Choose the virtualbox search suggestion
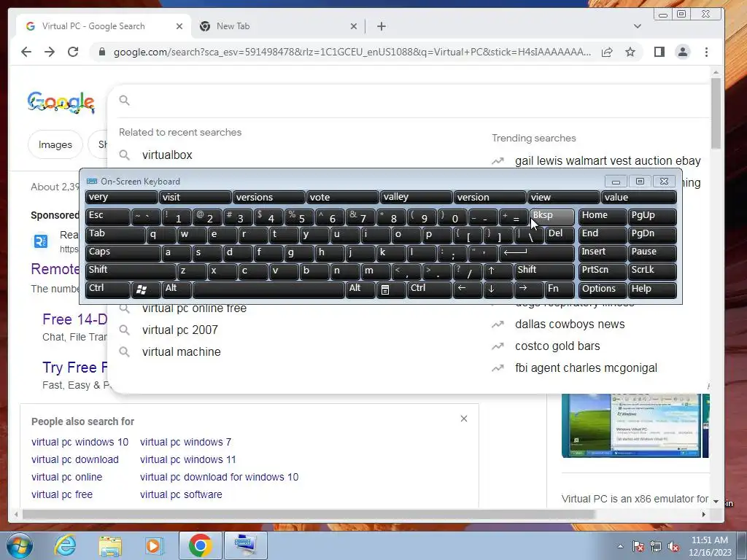This screenshot has width=747, height=560. (167, 155)
